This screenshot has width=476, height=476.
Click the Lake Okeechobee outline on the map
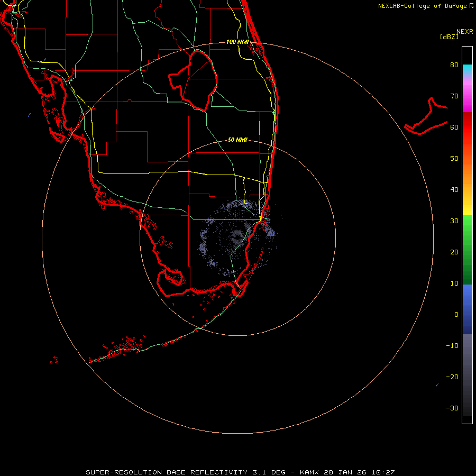click(x=193, y=80)
